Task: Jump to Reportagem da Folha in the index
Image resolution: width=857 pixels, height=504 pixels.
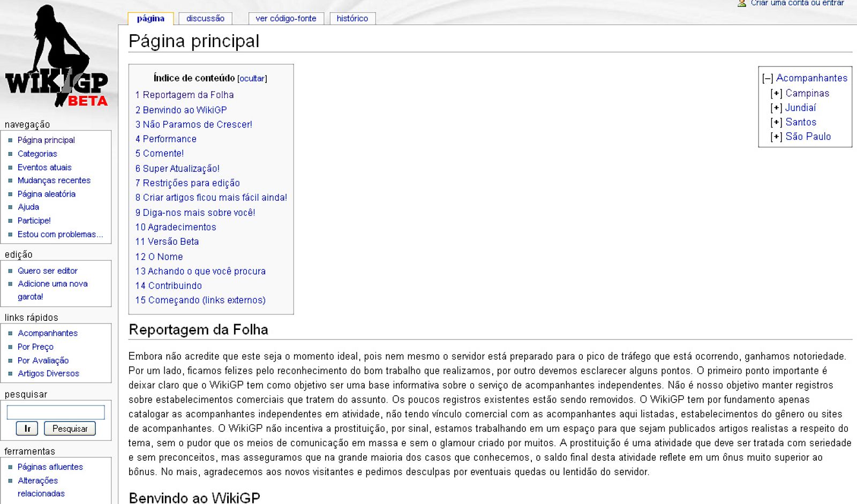Action: 186,95
